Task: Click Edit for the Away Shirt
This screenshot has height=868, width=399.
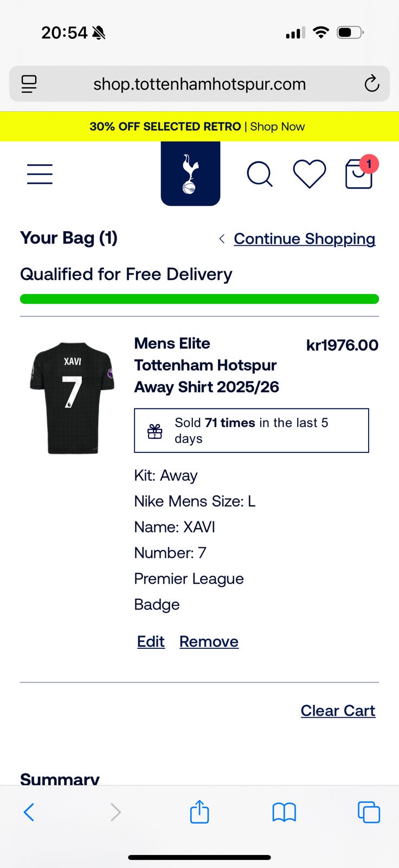Action: [x=151, y=641]
